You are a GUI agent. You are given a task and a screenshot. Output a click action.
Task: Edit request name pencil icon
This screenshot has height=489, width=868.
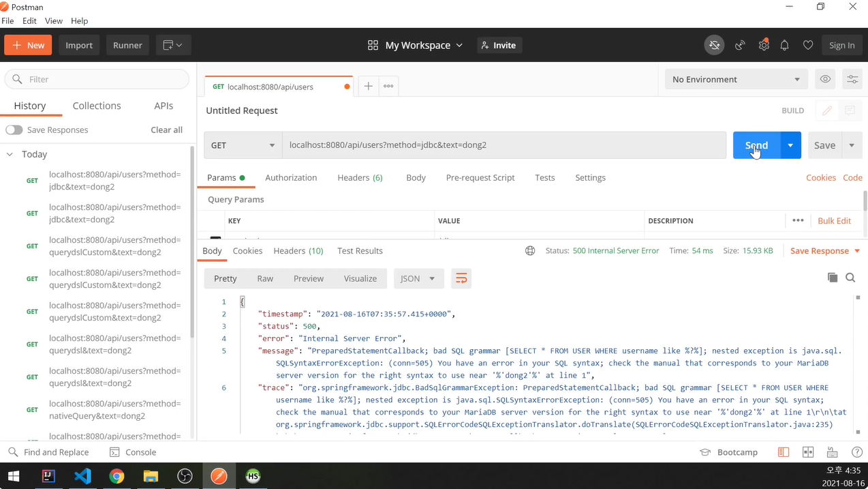click(827, 110)
